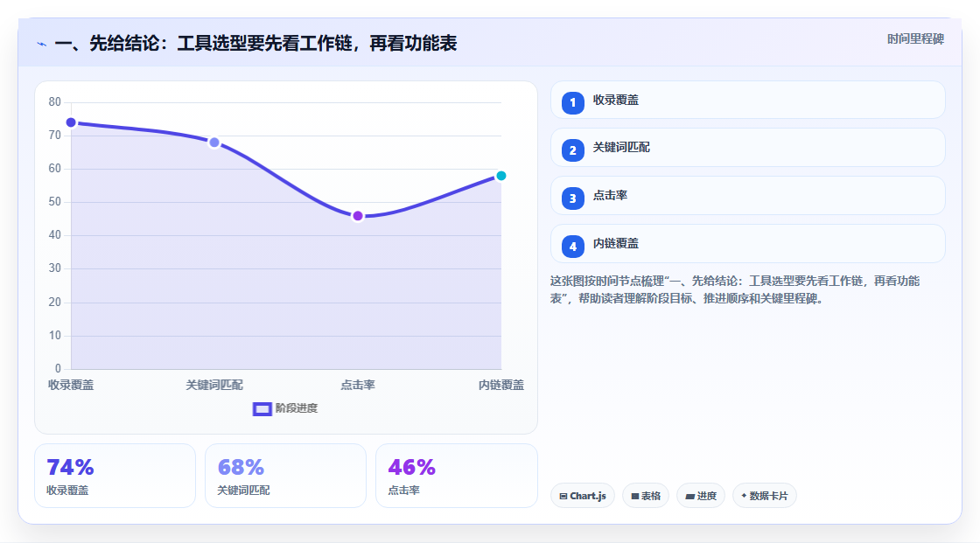Toggle the 阶段进度 legend swatch

262,408
